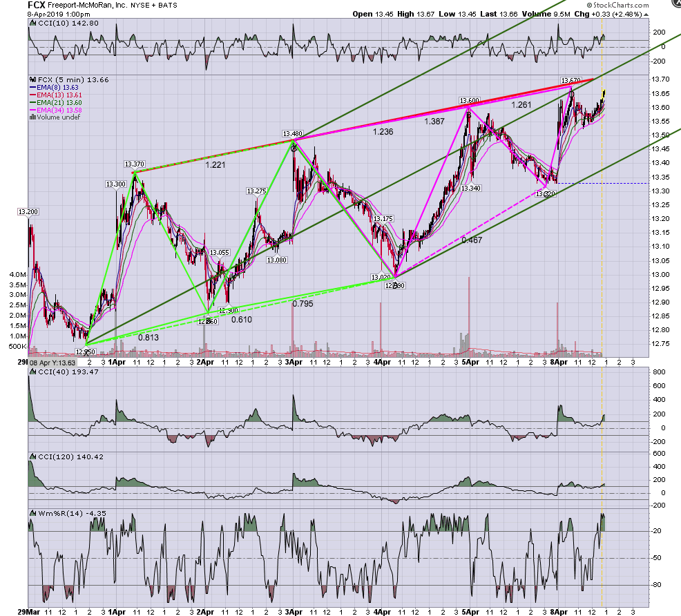The width and height of the screenshot is (681, 616).
Task: Click the Wm%R(14) indicator legend icon
Action: pos(32,513)
